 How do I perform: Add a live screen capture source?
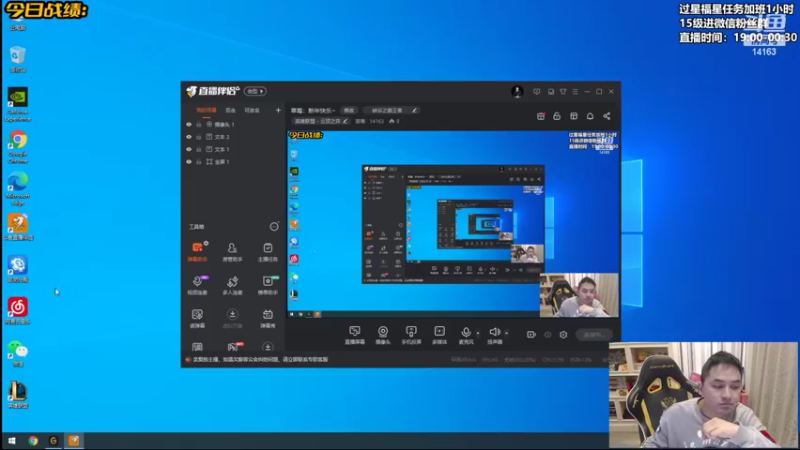[x=355, y=335]
